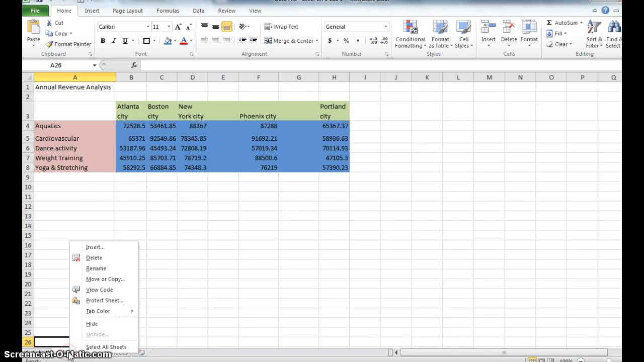Increase font size with Grow Font

coord(178,27)
